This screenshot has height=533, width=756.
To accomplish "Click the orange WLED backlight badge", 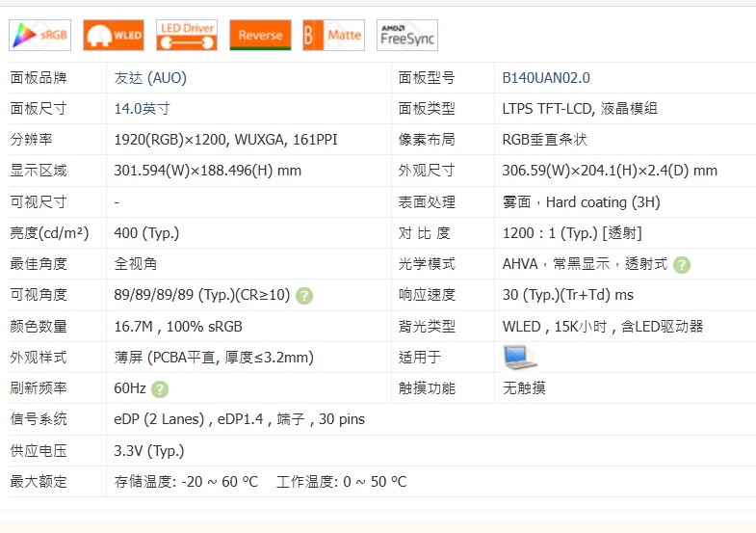I will 113,36.
